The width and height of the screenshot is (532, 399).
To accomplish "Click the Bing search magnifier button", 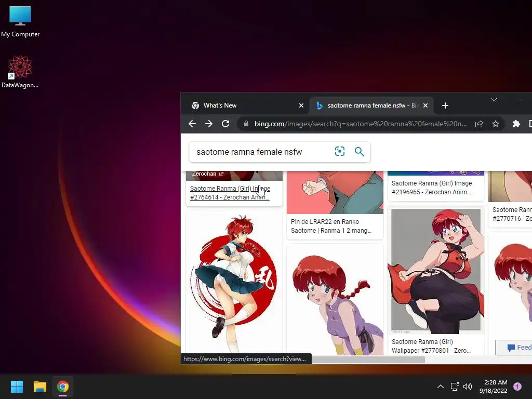I will pyautogui.click(x=360, y=151).
